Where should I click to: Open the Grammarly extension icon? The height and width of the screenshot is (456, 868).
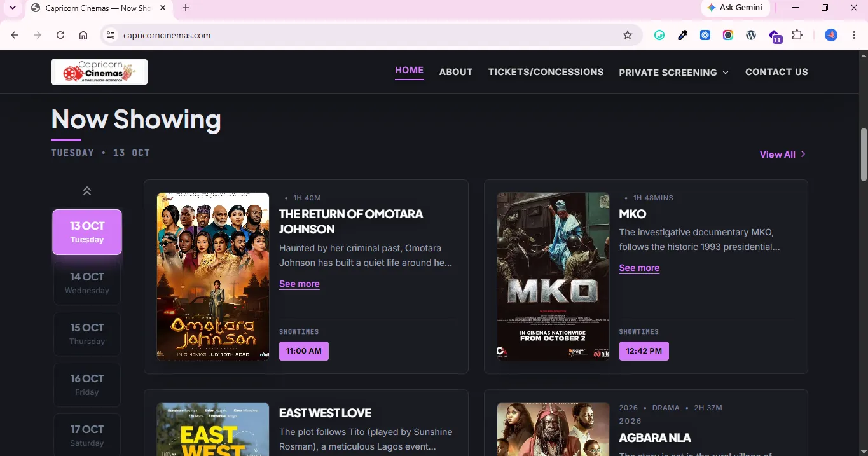pyautogui.click(x=659, y=35)
